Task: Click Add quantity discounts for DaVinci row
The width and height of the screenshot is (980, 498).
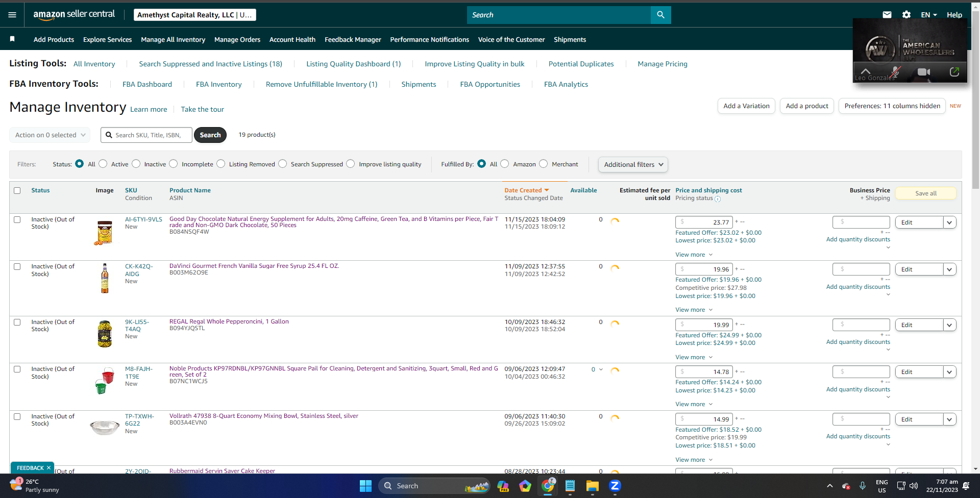Action: click(x=858, y=287)
